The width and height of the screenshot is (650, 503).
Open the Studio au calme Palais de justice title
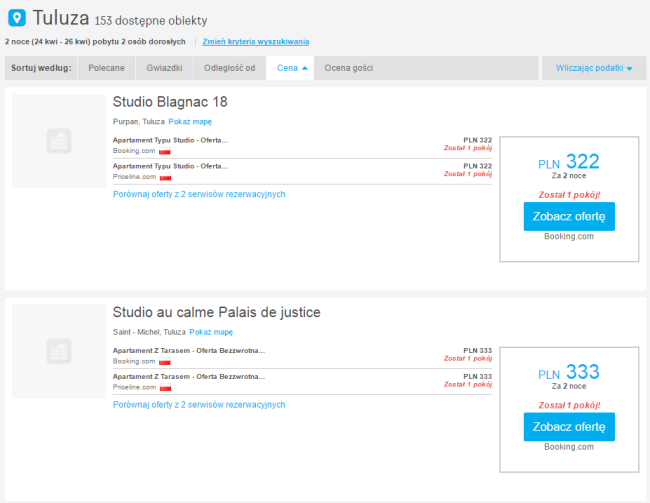[216, 312]
